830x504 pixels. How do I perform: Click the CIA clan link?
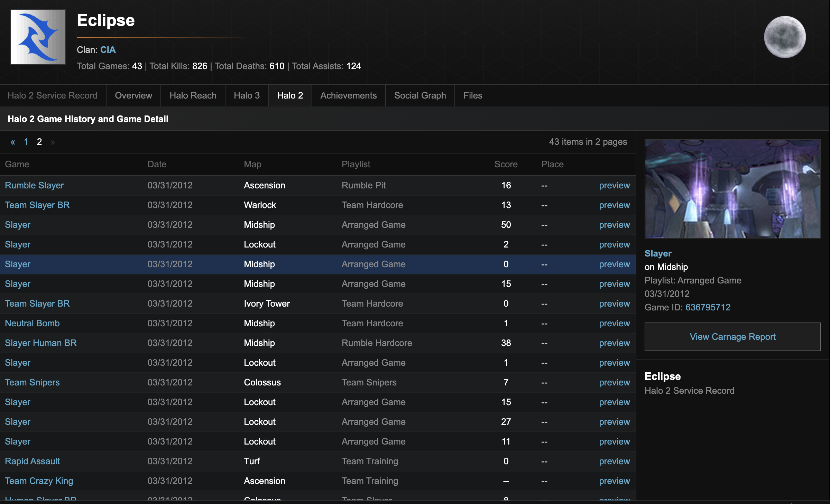click(x=108, y=50)
